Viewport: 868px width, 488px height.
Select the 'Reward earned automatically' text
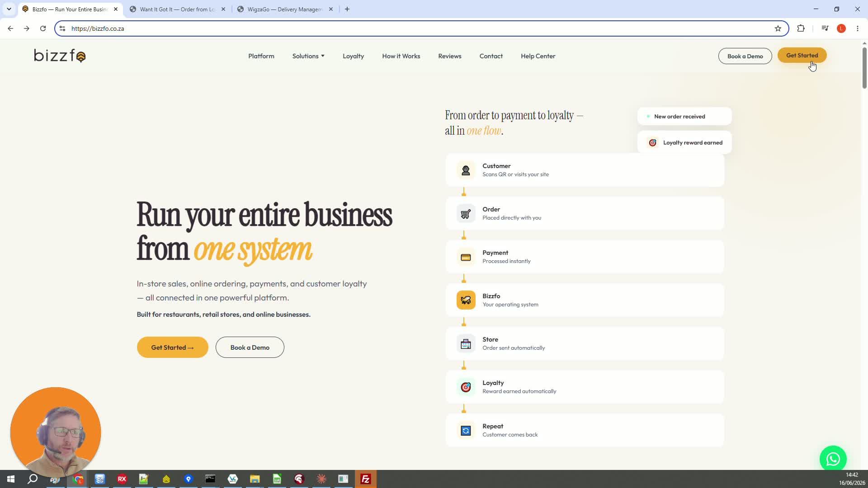pos(519,391)
